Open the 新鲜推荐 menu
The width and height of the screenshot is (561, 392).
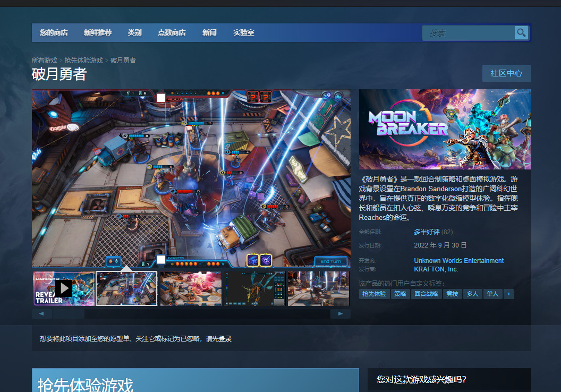98,32
